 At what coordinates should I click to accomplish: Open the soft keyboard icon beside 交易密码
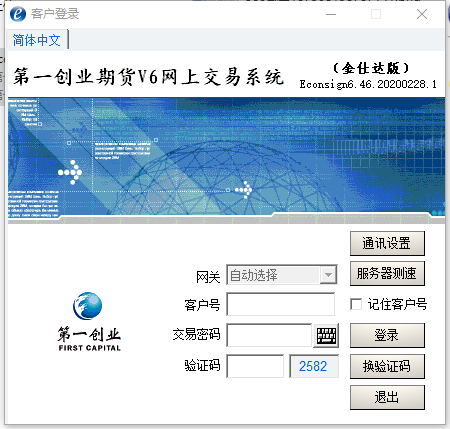pyautogui.click(x=326, y=335)
